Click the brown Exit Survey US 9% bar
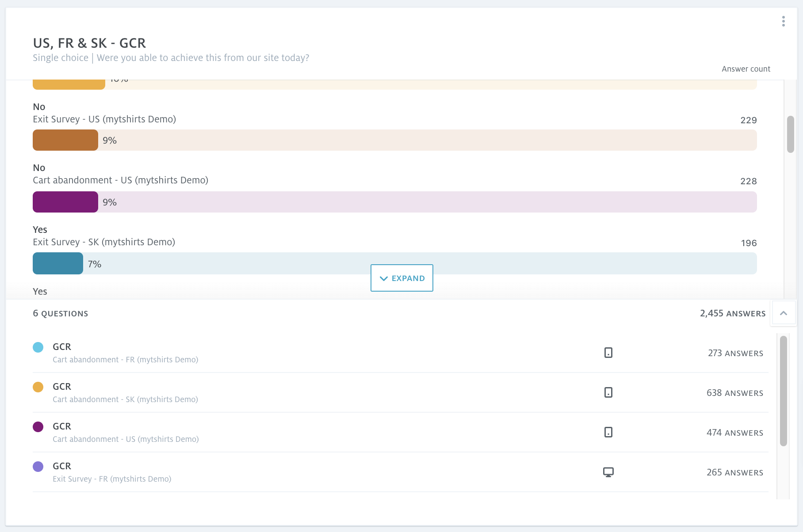The width and height of the screenshot is (803, 532). click(65, 140)
